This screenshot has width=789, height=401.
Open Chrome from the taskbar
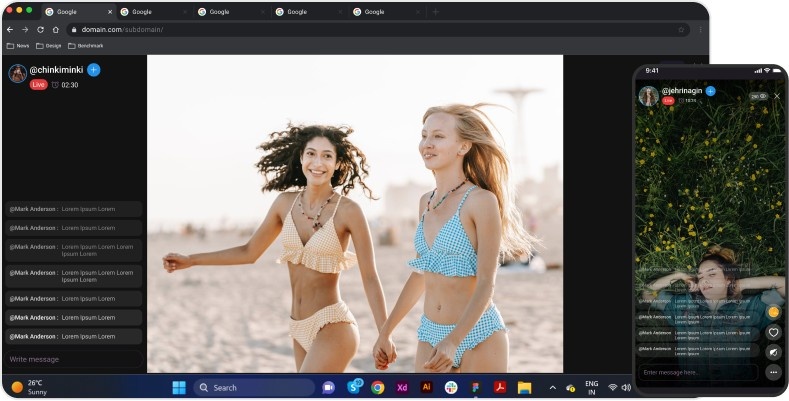click(377, 387)
